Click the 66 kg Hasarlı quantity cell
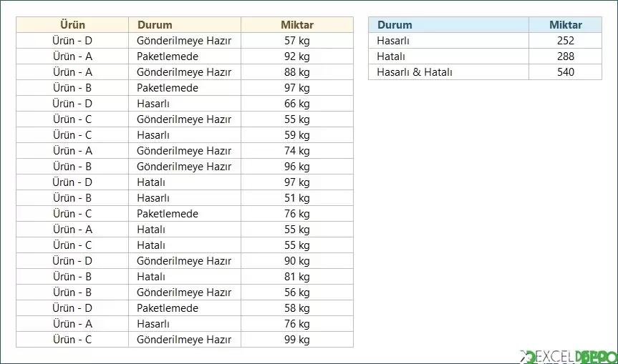 point(297,104)
